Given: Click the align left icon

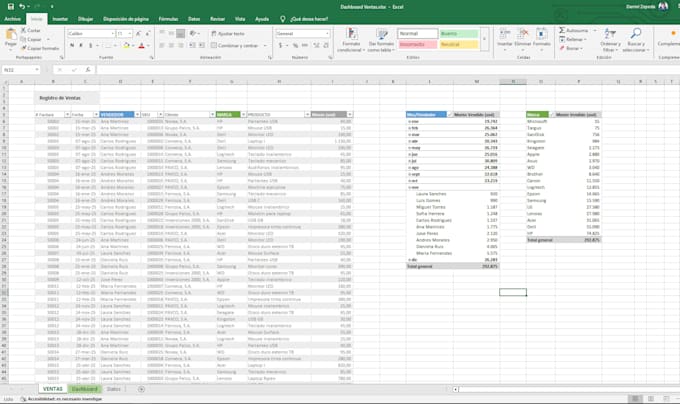Looking at the screenshot, I should 162,45.
